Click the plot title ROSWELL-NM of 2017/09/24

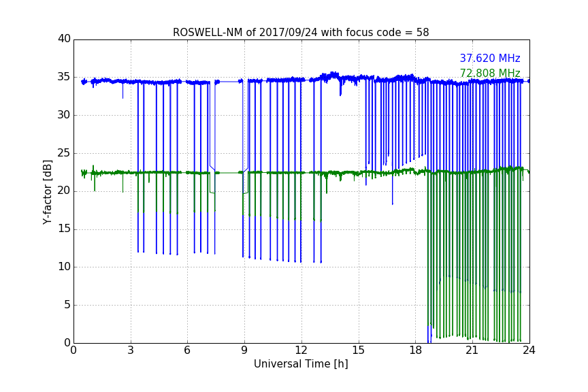tap(301, 33)
